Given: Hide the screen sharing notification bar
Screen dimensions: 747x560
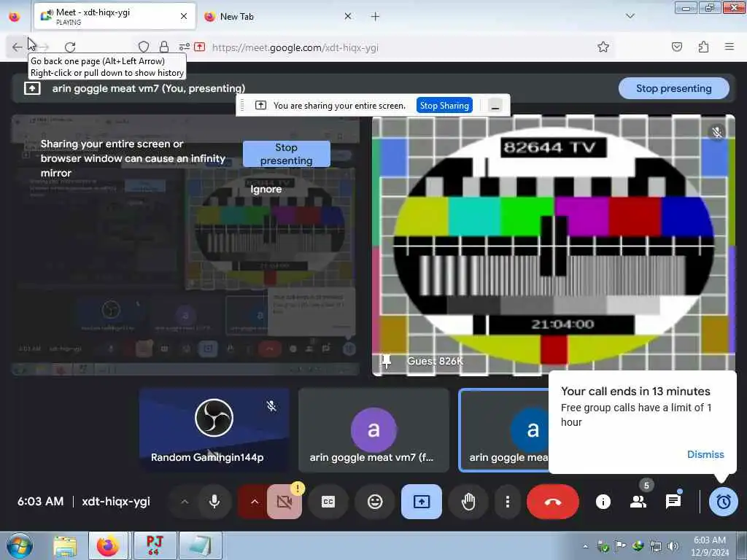Looking at the screenshot, I should 495,106.
